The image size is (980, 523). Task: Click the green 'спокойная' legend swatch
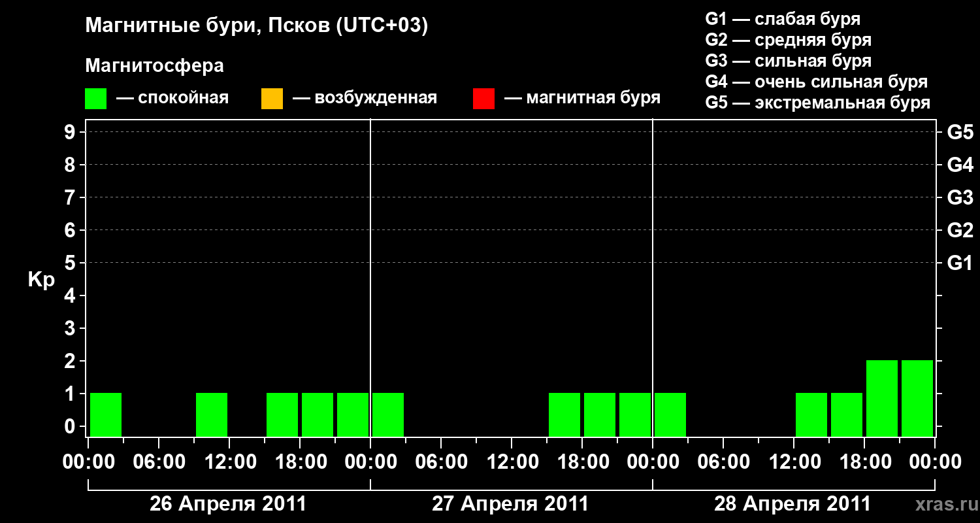[95, 99]
